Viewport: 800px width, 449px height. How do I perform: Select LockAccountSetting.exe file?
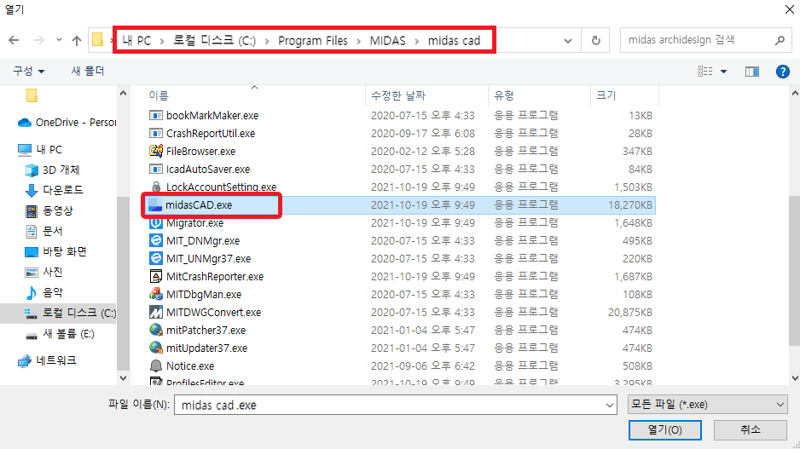pyautogui.click(x=221, y=187)
